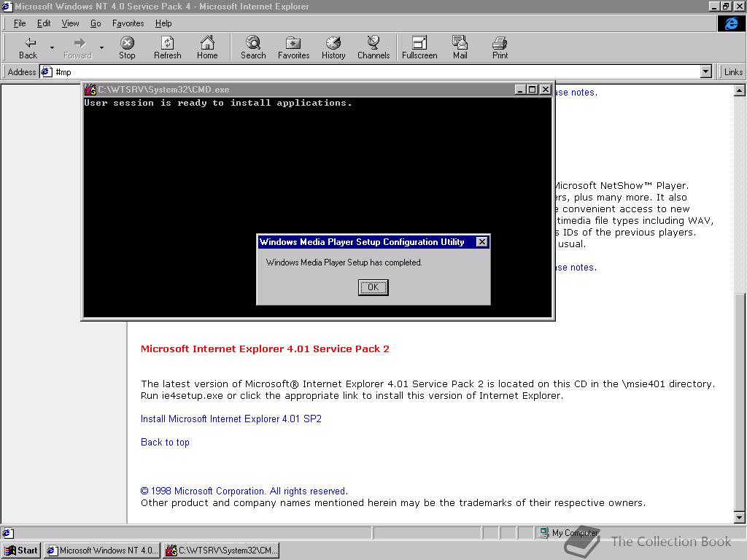The height and width of the screenshot is (560, 747).
Task: Open the File menu
Action: click(x=20, y=23)
